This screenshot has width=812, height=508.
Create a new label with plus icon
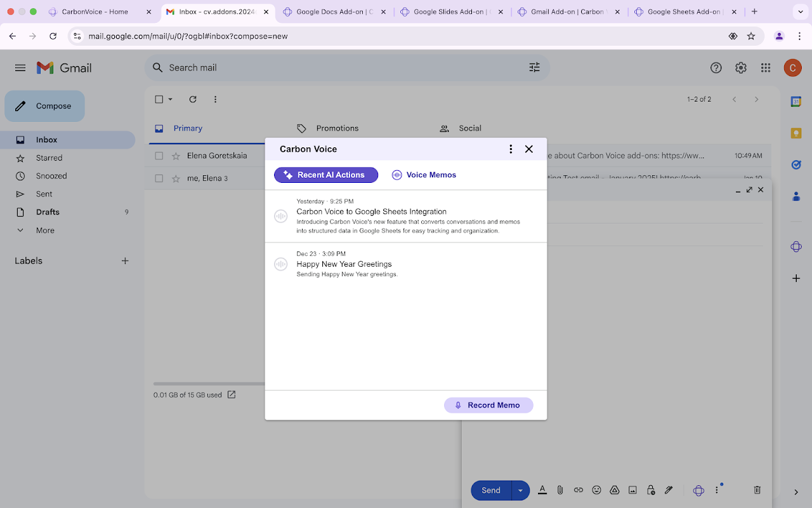pyautogui.click(x=125, y=261)
